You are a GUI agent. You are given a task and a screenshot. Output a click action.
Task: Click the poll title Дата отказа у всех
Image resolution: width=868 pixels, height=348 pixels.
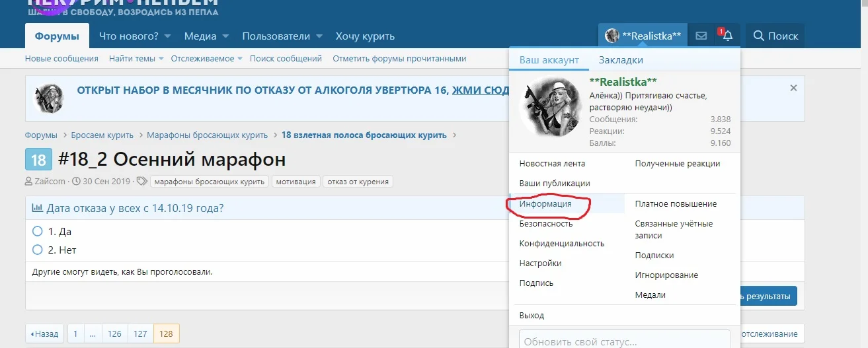[x=135, y=208]
